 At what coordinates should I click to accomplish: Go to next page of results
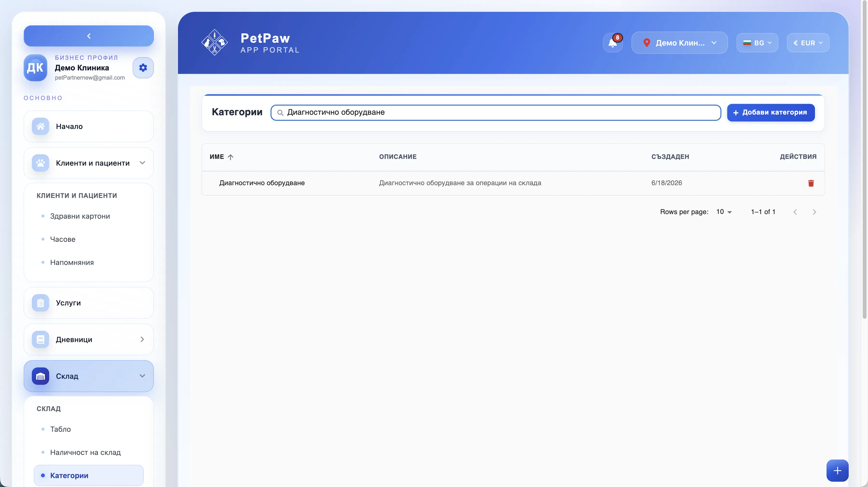pos(814,212)
